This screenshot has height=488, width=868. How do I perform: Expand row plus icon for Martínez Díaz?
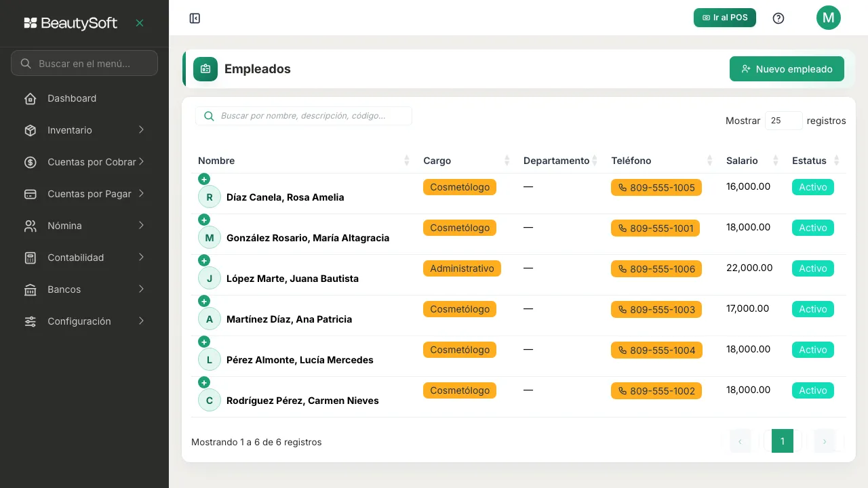click(204, 301)
